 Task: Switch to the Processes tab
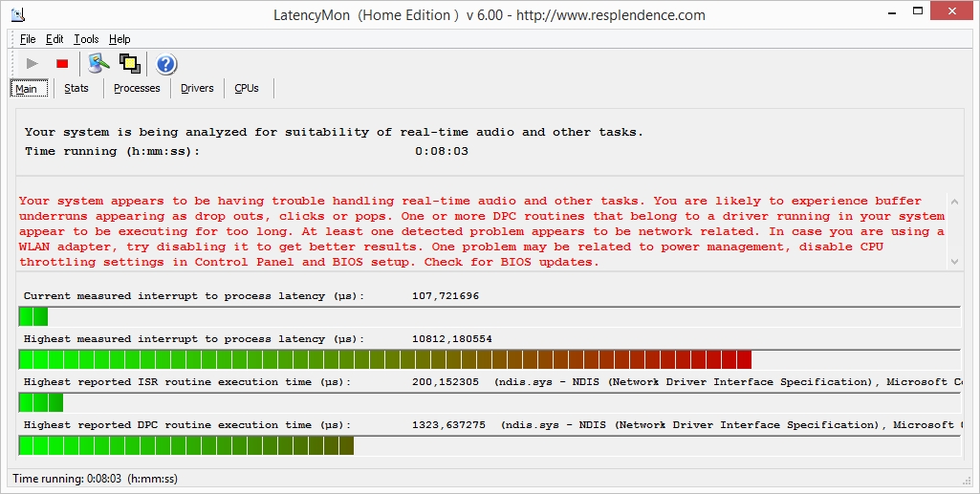[137, 88]
